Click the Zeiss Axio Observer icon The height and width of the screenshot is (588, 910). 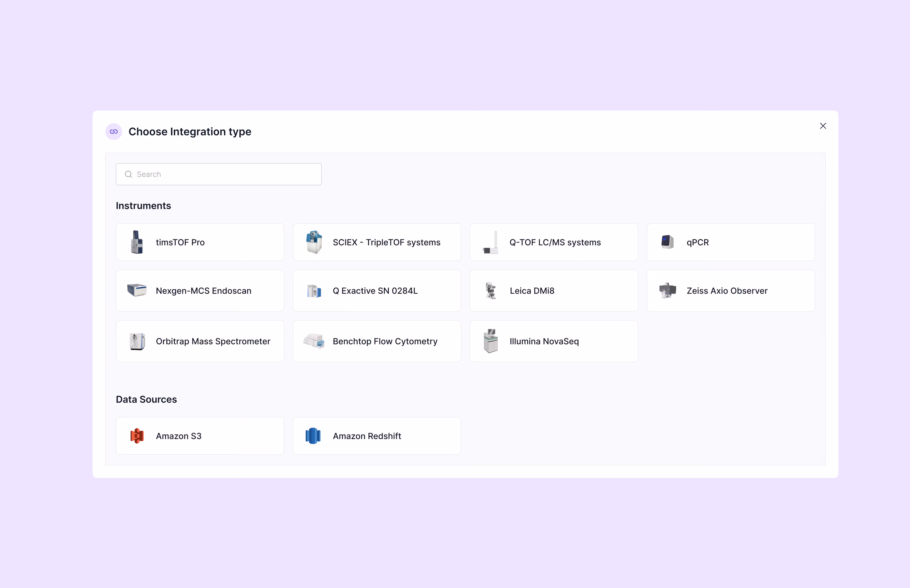667,291
